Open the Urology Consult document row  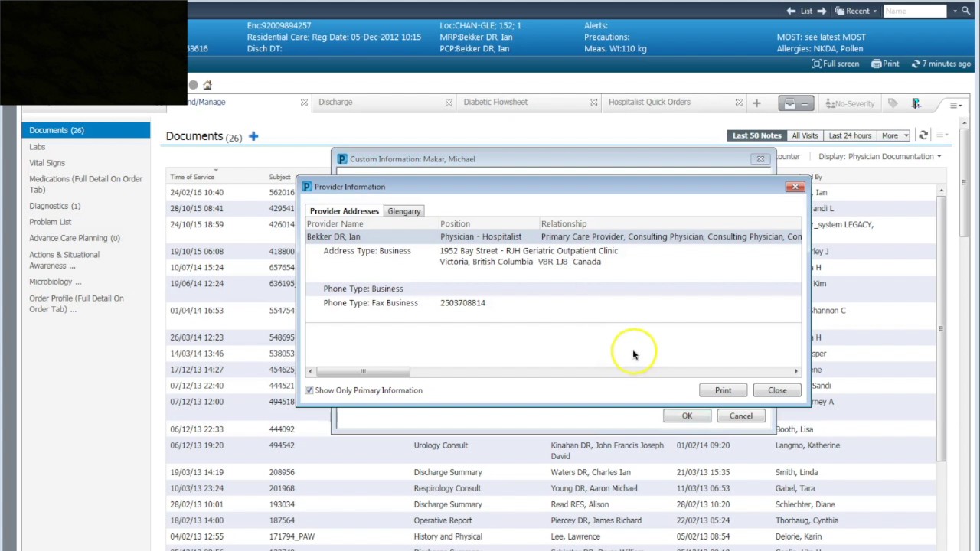[x=553, y=450]
